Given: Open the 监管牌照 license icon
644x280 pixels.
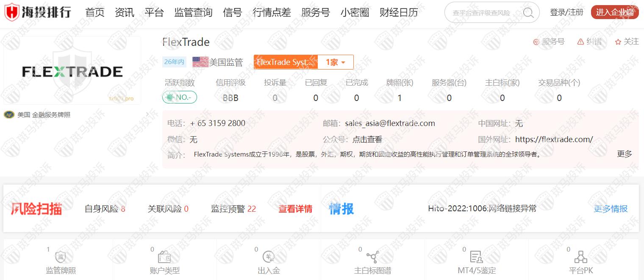Looking at the screenshot, I should pos(61,257).
